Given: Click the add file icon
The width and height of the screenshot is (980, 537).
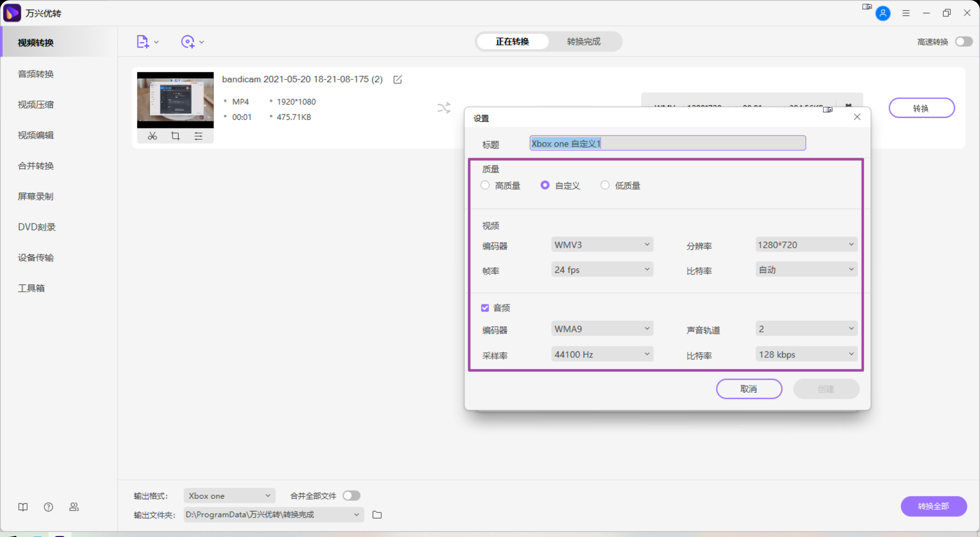Looking at the screenshot, I should (x=142, y=42).
